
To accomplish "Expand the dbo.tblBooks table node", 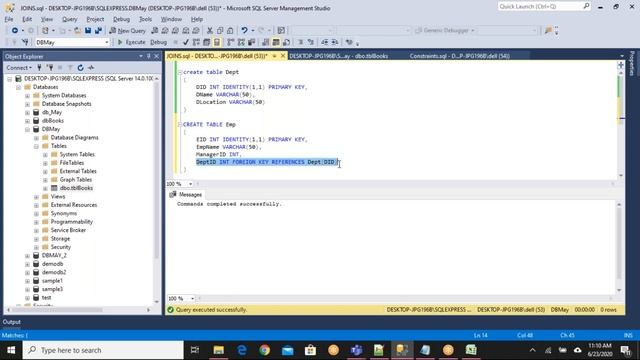I will tap(45, 188).
